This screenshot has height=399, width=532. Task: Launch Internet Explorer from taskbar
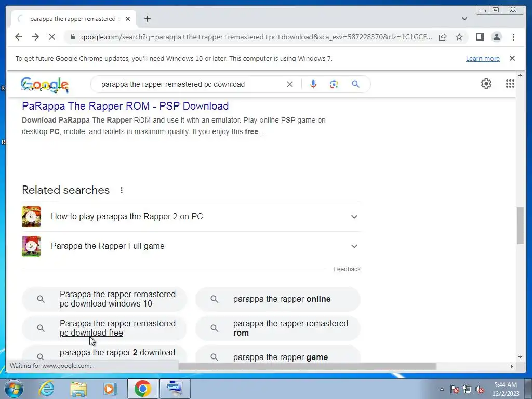click(46, 389)
